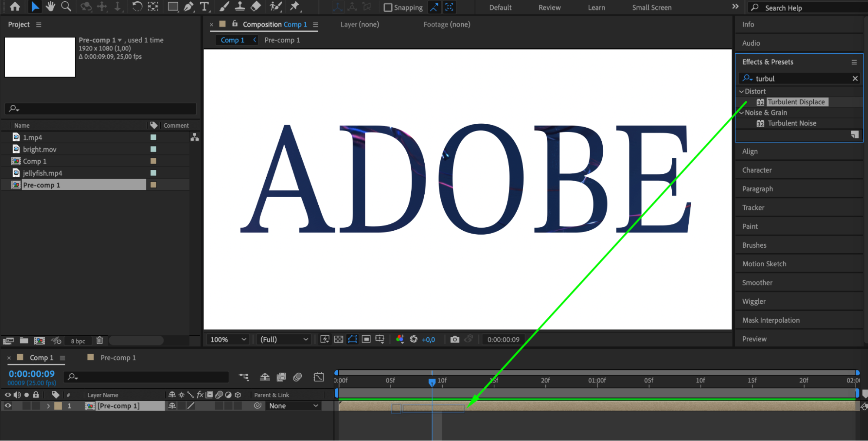
Task: Open the Home screen icon
Action: tap(15, 7)
